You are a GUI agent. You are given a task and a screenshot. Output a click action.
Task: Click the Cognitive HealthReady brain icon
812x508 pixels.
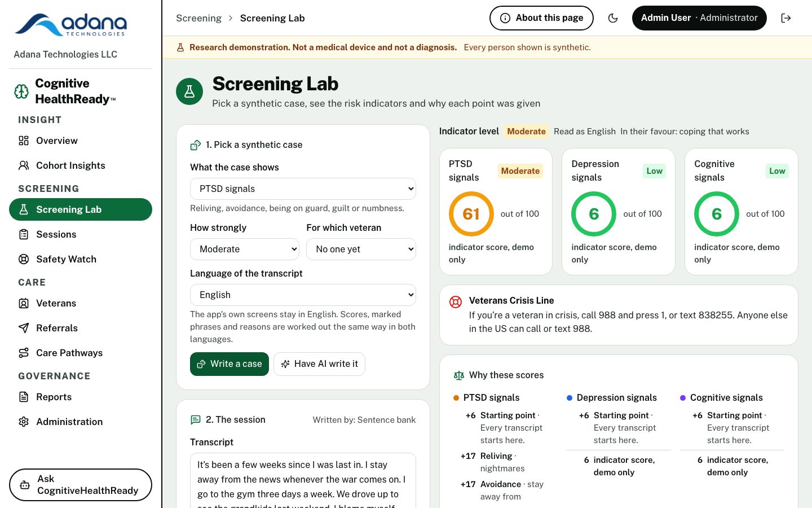click(x=21, y=91)
